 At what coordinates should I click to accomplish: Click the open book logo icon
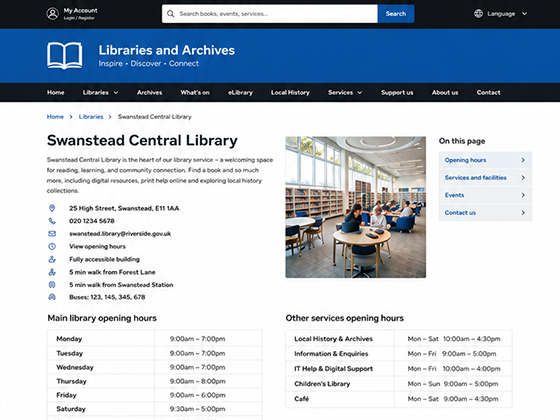tap(65, 55)
